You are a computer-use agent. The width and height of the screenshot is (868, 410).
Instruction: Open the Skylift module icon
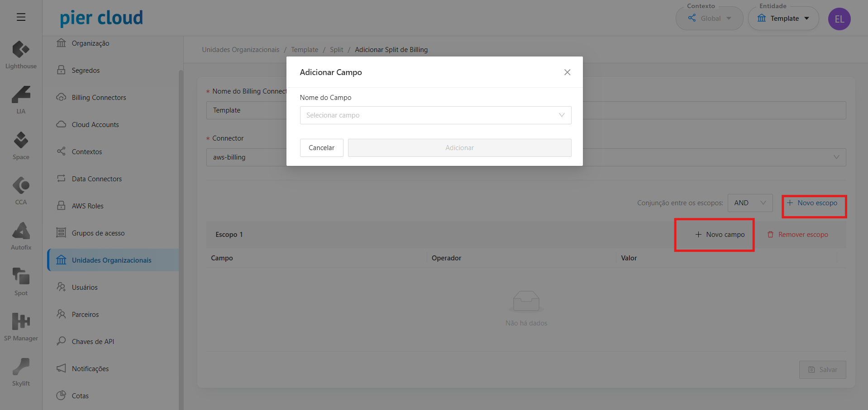[21, 367]
